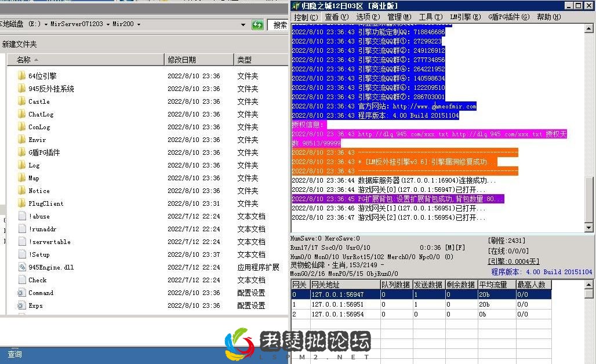Click the 官方网站 log line
Screen dimensions: 596x364
[384, 107]
